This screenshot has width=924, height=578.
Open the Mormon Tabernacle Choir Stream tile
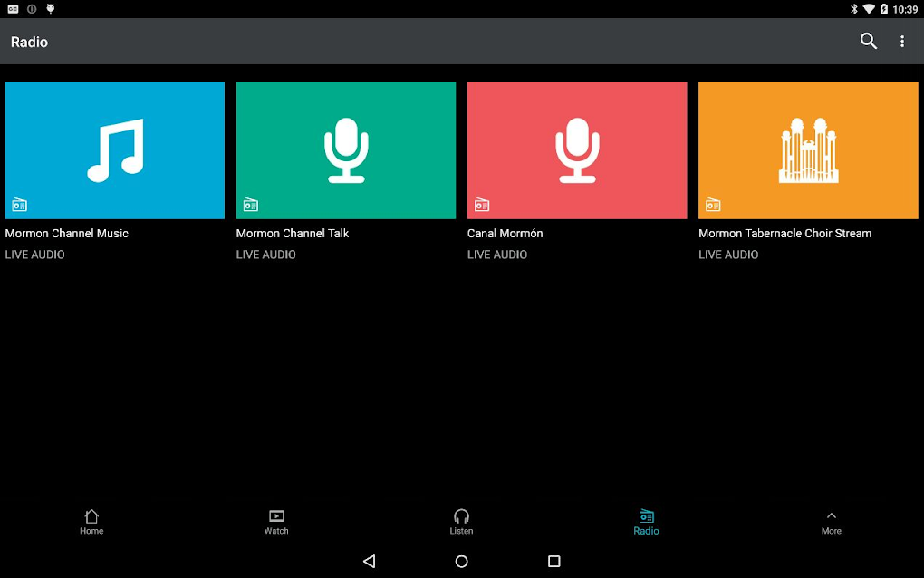[x=808, y=150]
